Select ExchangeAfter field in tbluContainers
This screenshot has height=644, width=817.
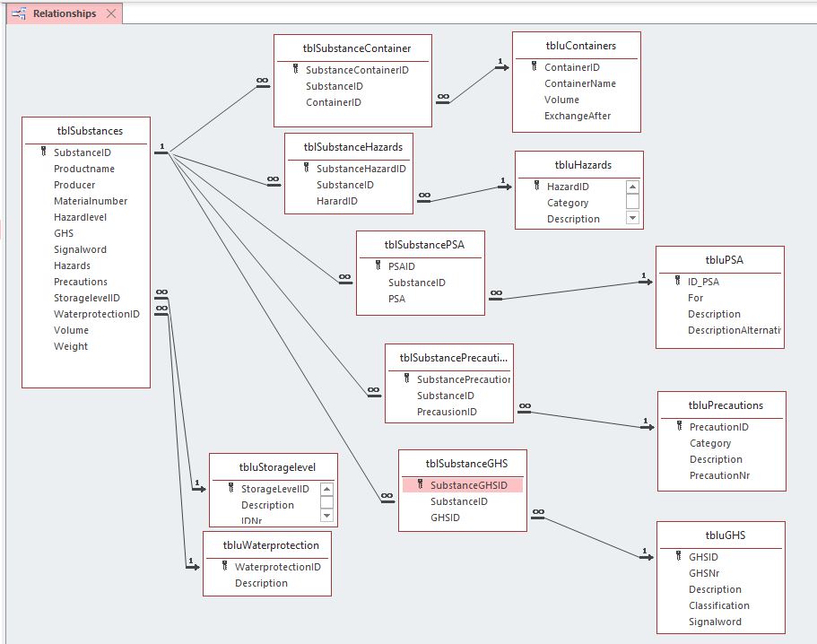[578, 116]
